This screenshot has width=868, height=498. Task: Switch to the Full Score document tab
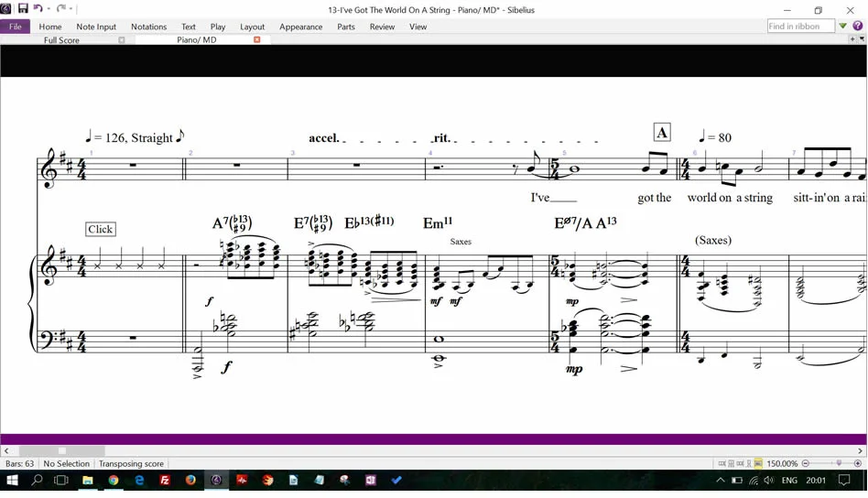click(x=61, y=40)
